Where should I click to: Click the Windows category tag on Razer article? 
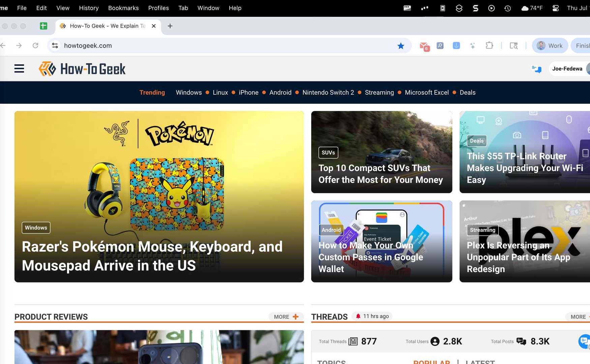[x=36, y=227]
